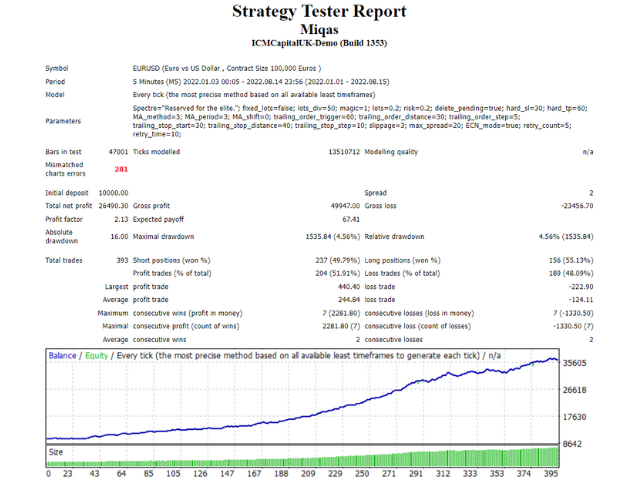Select 'Mismatched charts errors' label

[65, 169]
